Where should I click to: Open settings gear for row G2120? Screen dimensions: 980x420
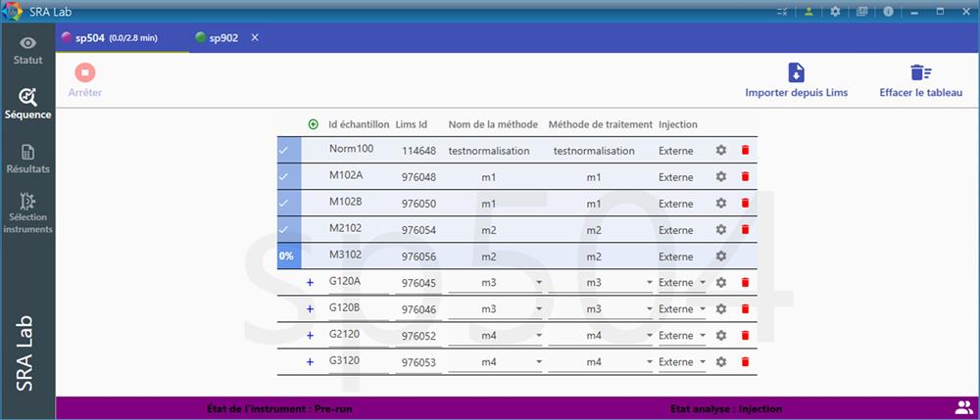pyautogui.click(x=721, y=336)
